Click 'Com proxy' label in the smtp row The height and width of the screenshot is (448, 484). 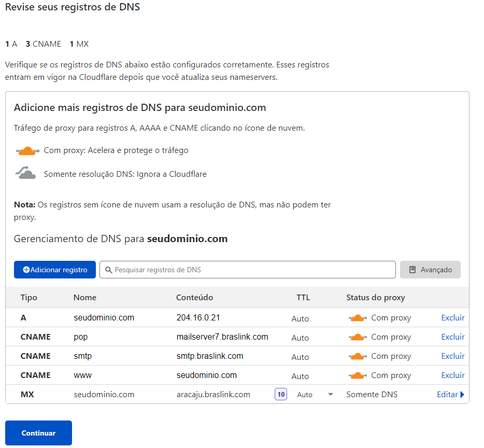tap(391, 356)
